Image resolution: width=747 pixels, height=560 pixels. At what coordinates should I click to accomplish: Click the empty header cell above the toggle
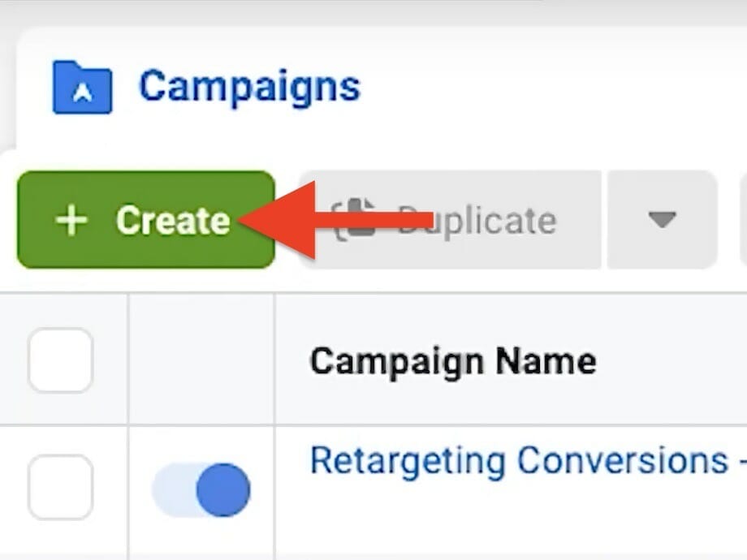point(201,360)
